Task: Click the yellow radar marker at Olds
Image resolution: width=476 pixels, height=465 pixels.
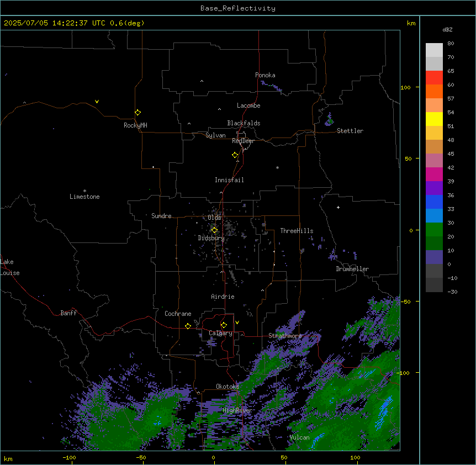Action: pyautogui.click(x=214, y=230)
